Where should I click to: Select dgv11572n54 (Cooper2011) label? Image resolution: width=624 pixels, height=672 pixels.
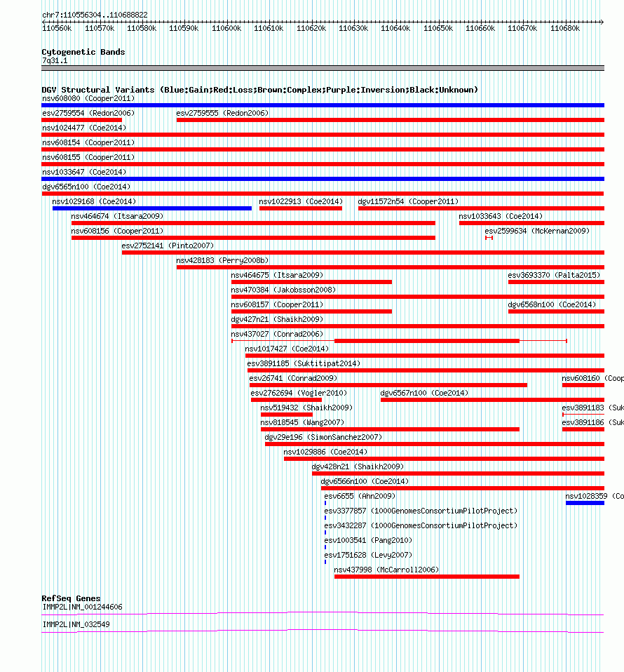pos(408,201)
